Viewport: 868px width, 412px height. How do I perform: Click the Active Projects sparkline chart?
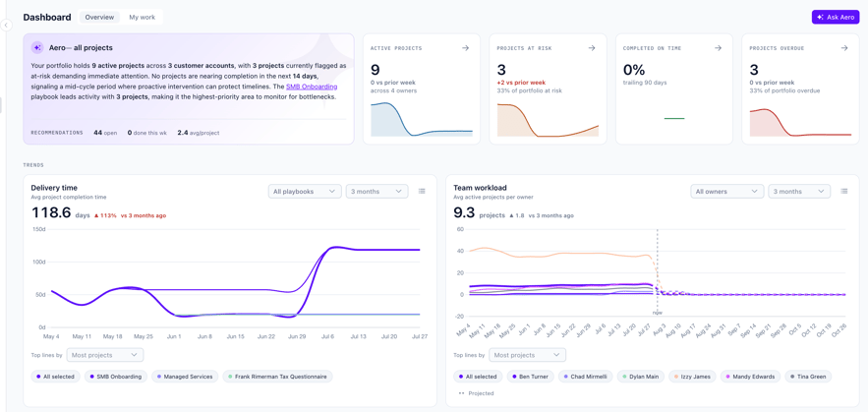pos(422,119)
